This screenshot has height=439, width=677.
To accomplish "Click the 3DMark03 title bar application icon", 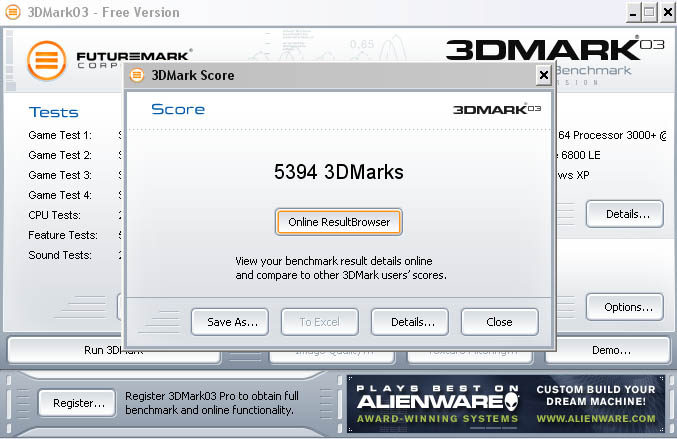I will tap(13, 12).
